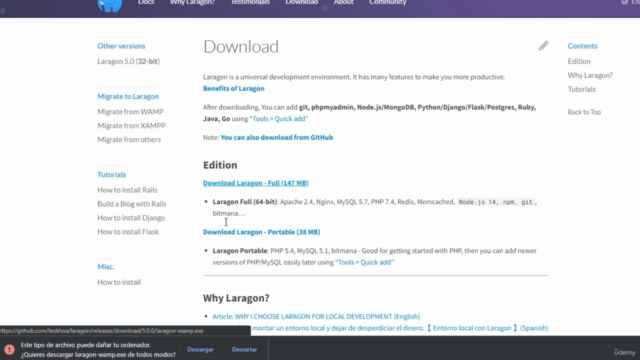Open the Testimonials navigation item
Viewport: 640px width, 360px height.
tap(250, 2)
